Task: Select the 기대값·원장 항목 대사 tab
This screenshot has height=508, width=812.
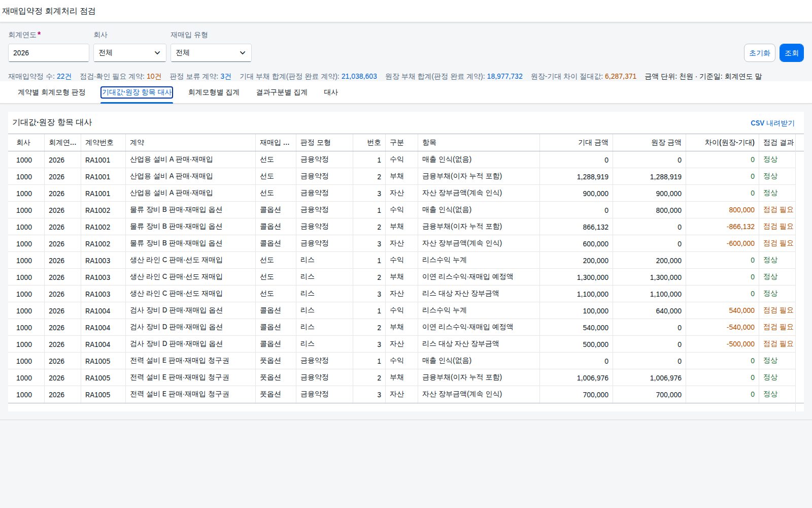Action: 137,92
